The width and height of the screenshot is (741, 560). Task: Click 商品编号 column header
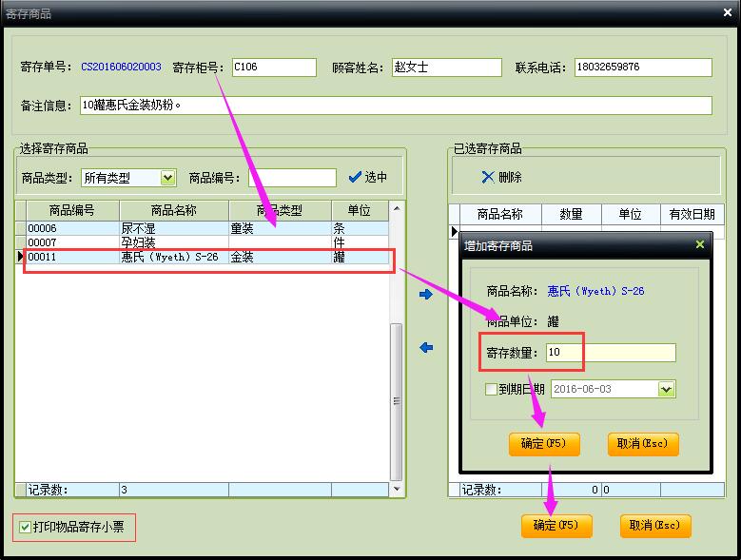[72, 210]
